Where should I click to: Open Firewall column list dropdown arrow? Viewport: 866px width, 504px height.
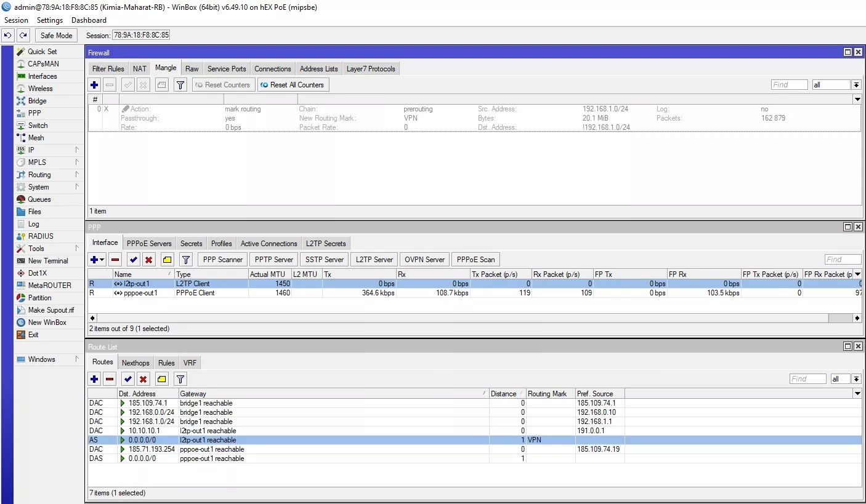coord(857,99)
